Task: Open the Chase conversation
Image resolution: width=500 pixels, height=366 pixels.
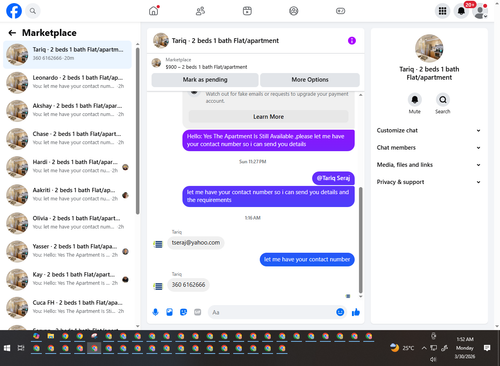Action: coord(68,139)
